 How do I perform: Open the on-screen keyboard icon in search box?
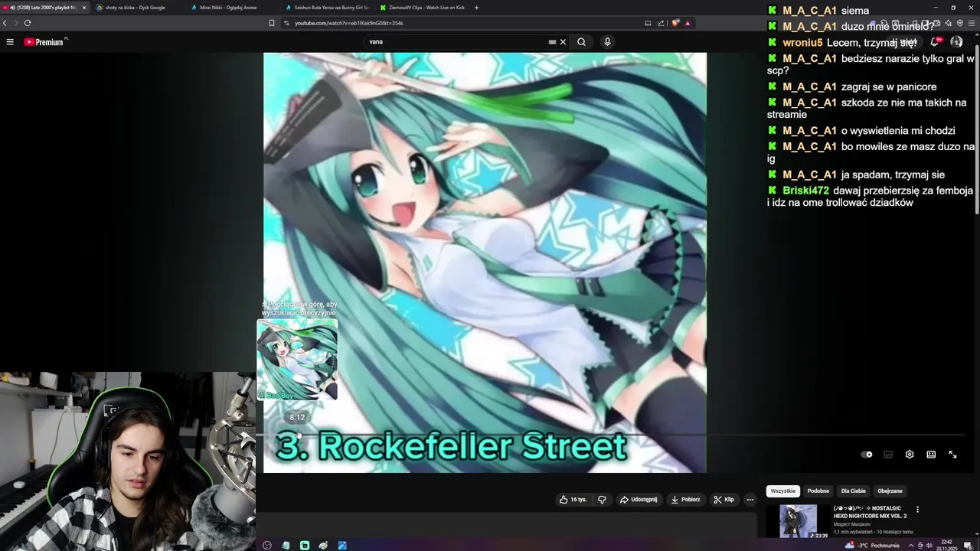[552, 42]
